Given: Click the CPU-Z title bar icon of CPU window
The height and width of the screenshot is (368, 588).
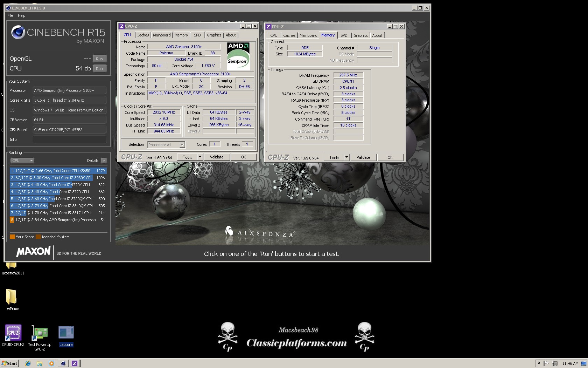Looking at the screenshot, I should [121, 26].
